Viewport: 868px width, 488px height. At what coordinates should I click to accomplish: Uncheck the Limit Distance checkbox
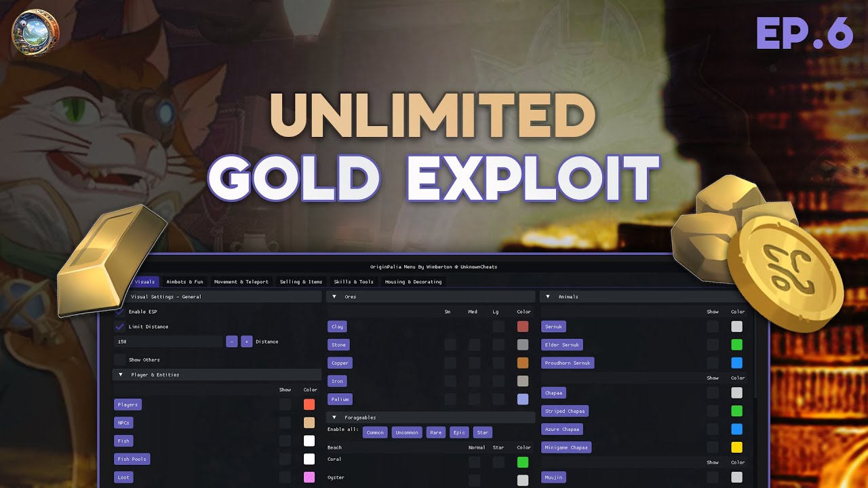(120, 327)
